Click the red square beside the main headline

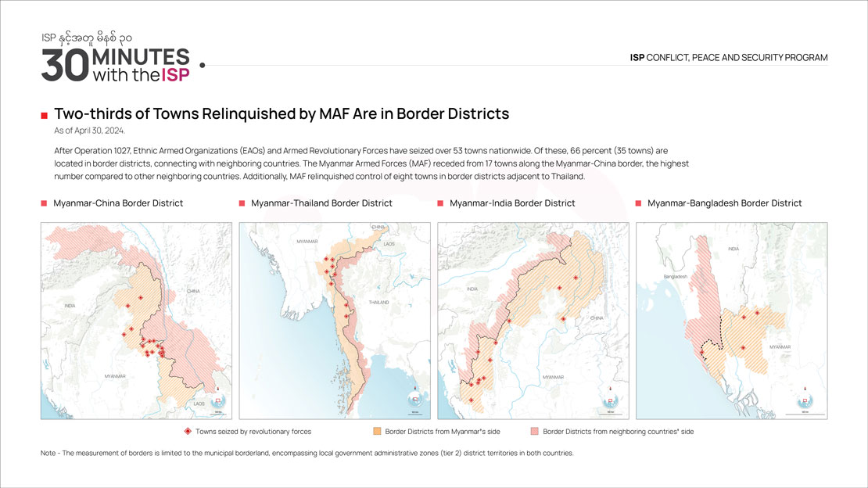coord(45,116)
